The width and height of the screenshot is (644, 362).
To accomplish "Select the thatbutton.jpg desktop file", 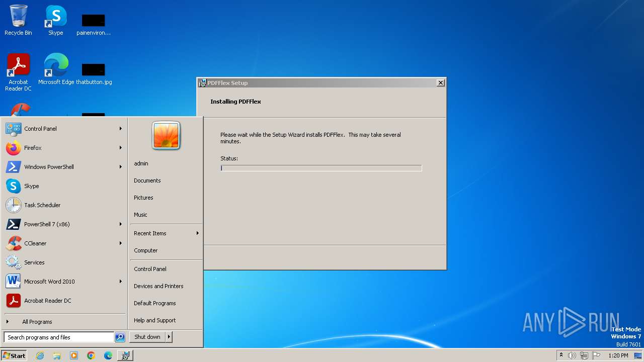I will pos(94,73).
